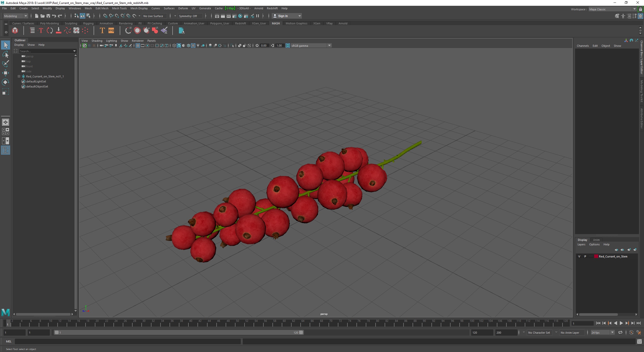Open the Workspace Maya Classic dropdown
This screenshot has width=644, height=352.
click(612, 9)
